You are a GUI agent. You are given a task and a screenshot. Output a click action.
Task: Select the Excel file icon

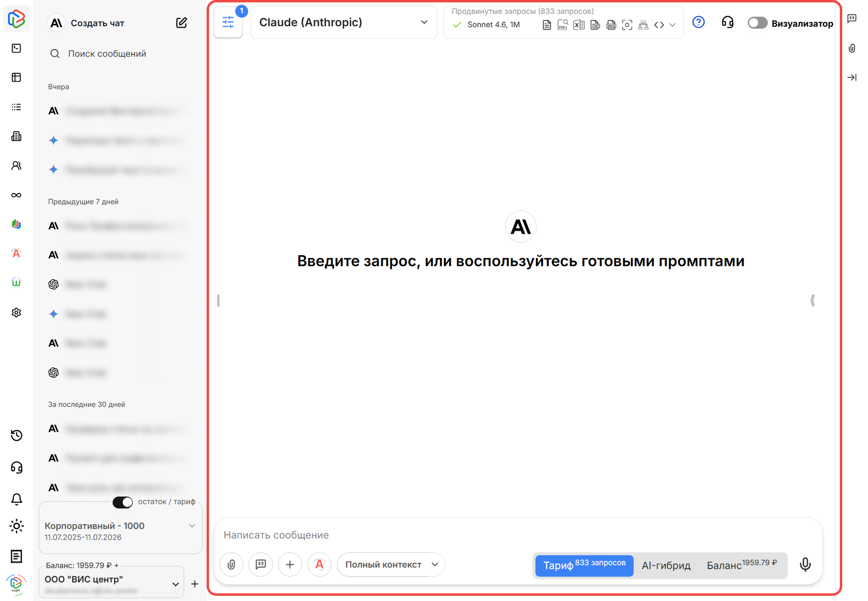(579, 25)
